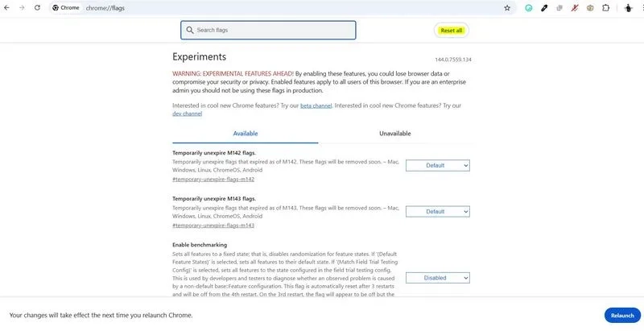Activate the eyedropper color picker extension
644x331 pixels.
point(544,8)
